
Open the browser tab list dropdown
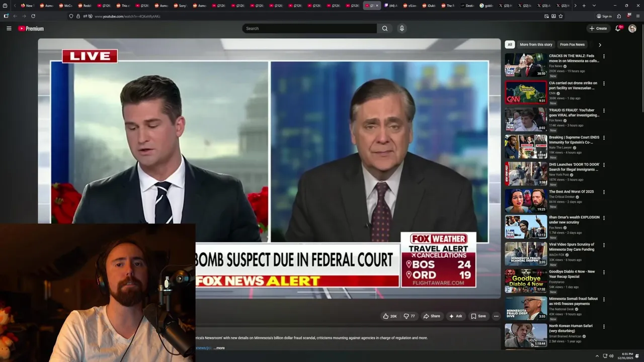tap(594, 6)
